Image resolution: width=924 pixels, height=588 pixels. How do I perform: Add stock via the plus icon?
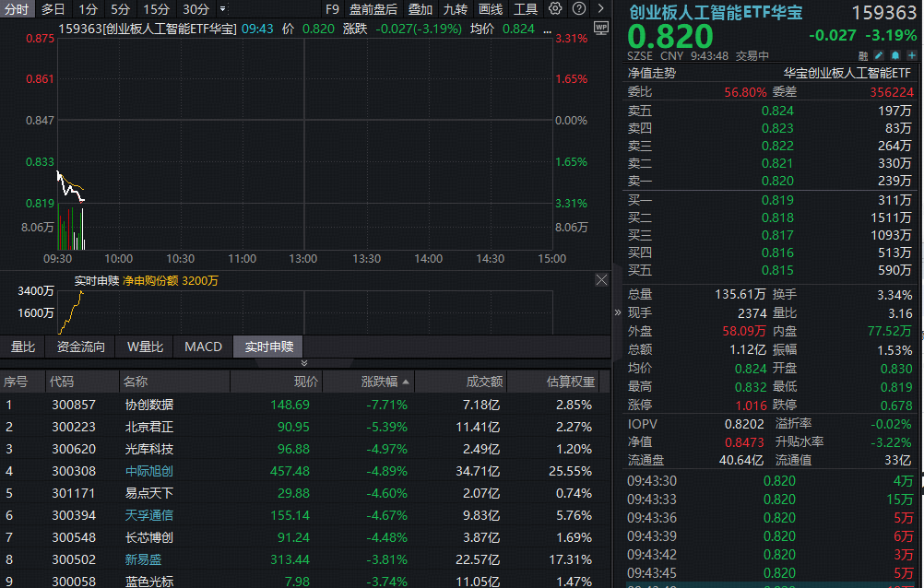912,55
